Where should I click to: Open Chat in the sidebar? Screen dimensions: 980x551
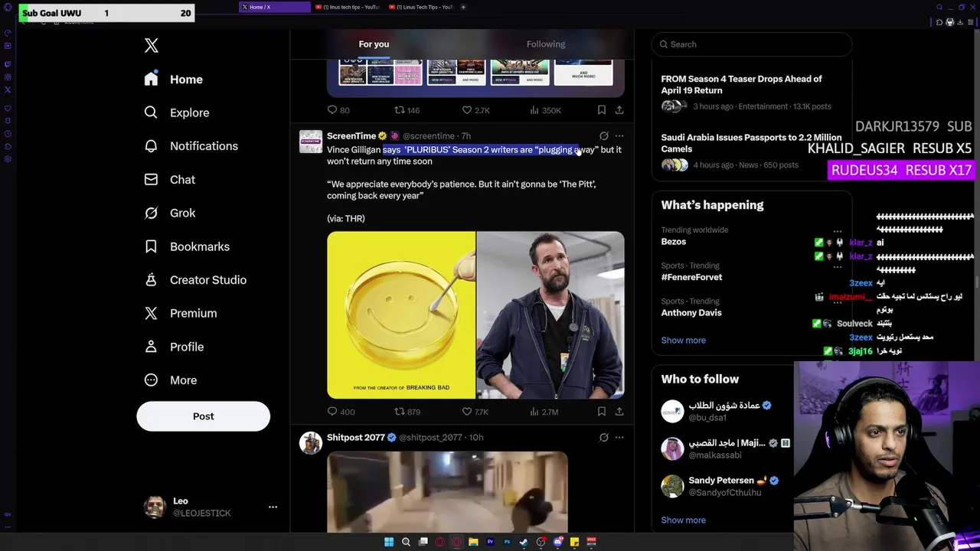tap(170, 180)
